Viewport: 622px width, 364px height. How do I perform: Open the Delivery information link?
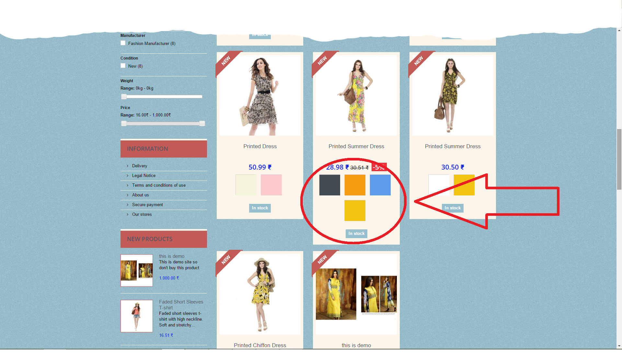click(x=139, y=166)
